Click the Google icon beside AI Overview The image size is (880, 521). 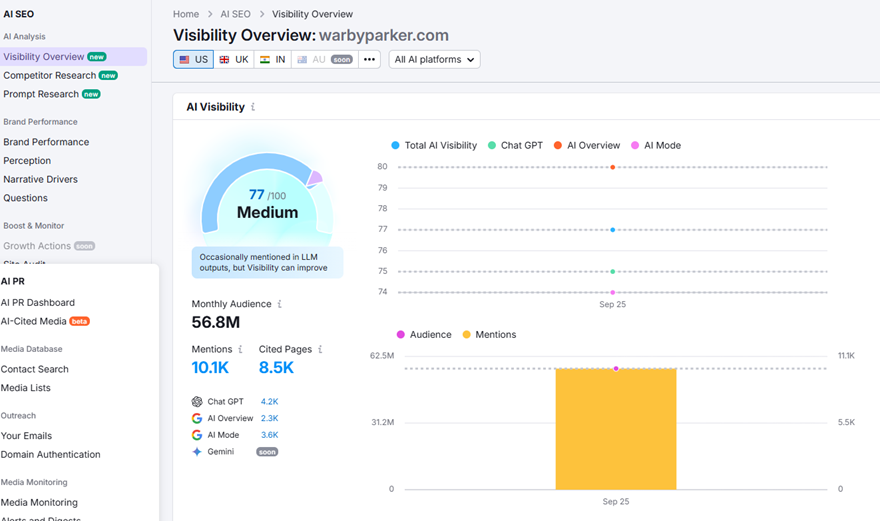[197, 419]
